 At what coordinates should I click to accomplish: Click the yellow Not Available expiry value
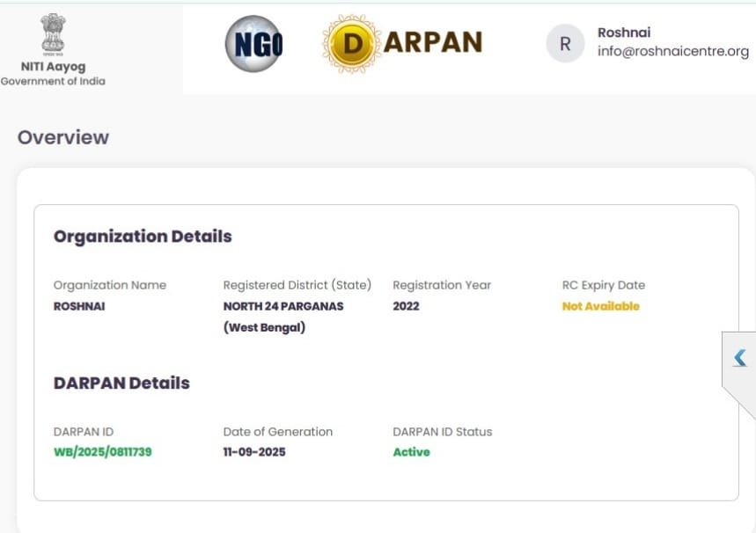pyautogui.click(x=600, y=306)
